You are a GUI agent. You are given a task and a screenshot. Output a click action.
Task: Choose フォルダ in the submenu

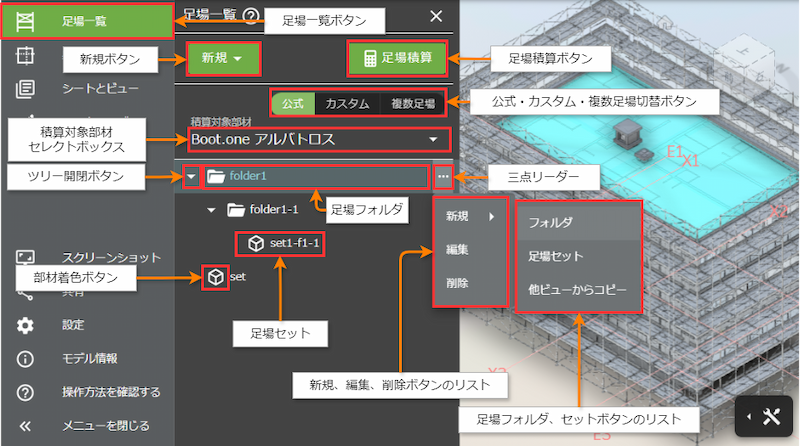pyautogui.click(x=579, y=222)
